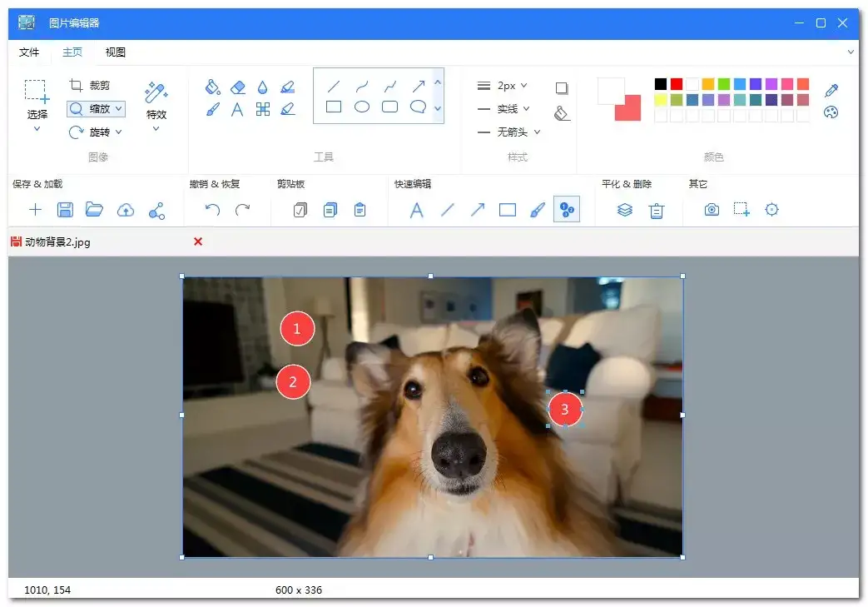Click the save disk icon

65,210
